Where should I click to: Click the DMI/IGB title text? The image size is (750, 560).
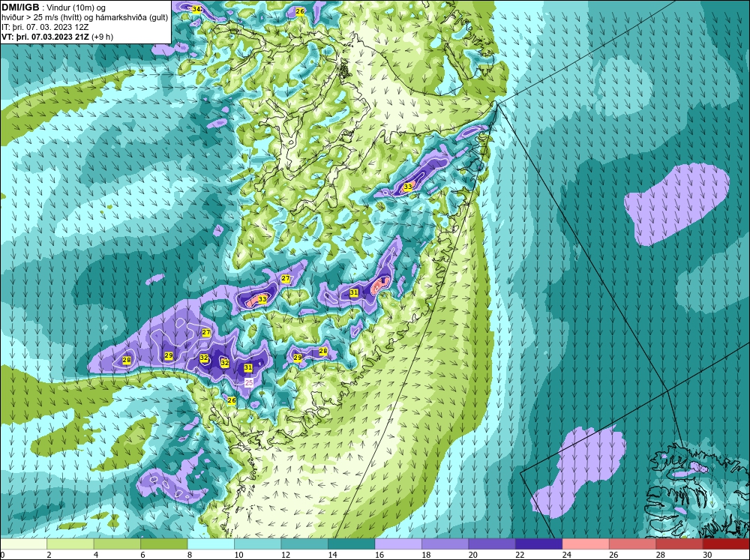(x=20, y=7)
